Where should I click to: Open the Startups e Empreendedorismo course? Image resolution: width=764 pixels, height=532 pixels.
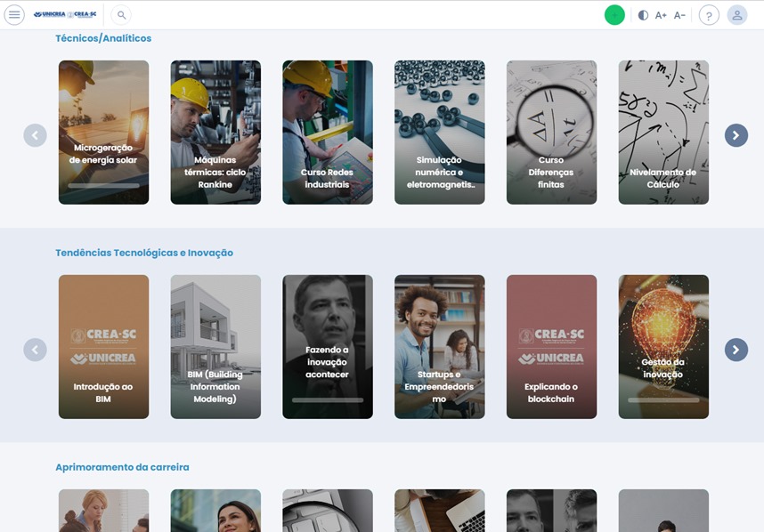pyautogui.click(x=440, y=347)
